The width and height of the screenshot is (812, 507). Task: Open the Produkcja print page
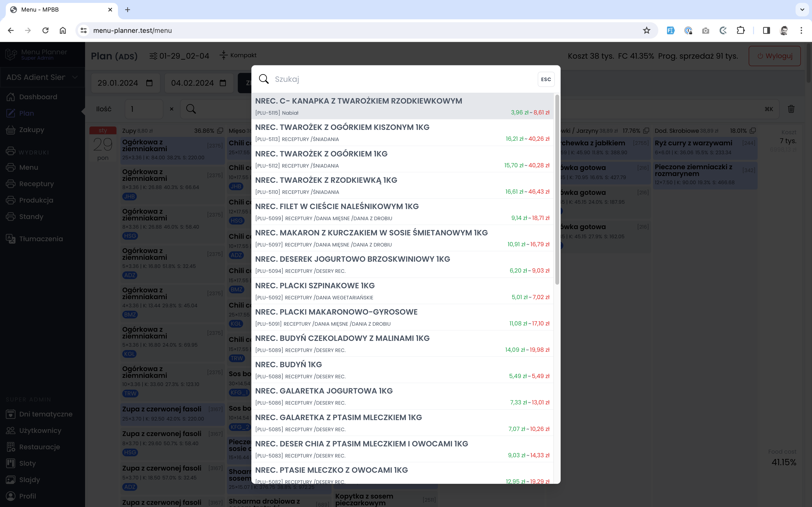[x=36, y=200]
